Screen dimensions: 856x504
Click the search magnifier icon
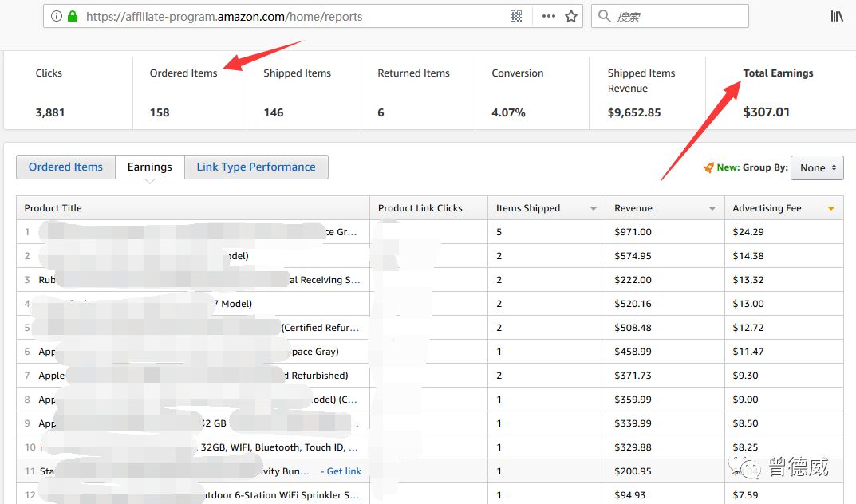click(605, 16)
